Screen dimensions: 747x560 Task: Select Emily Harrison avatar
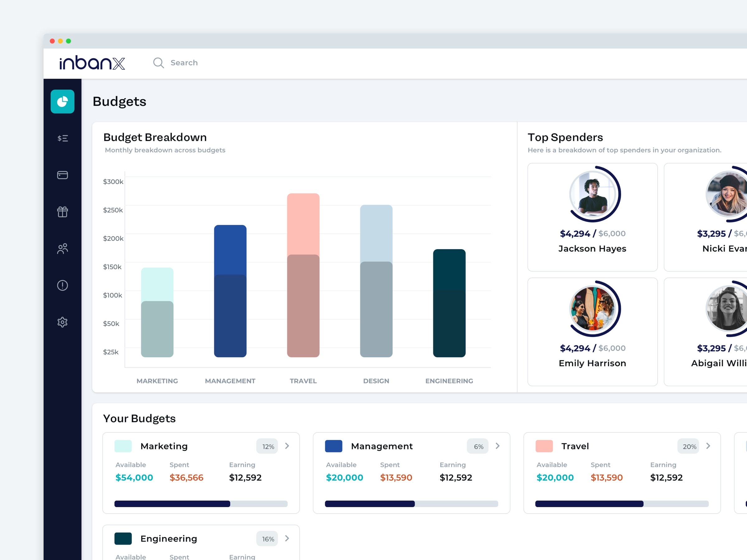tap(593, 309)
